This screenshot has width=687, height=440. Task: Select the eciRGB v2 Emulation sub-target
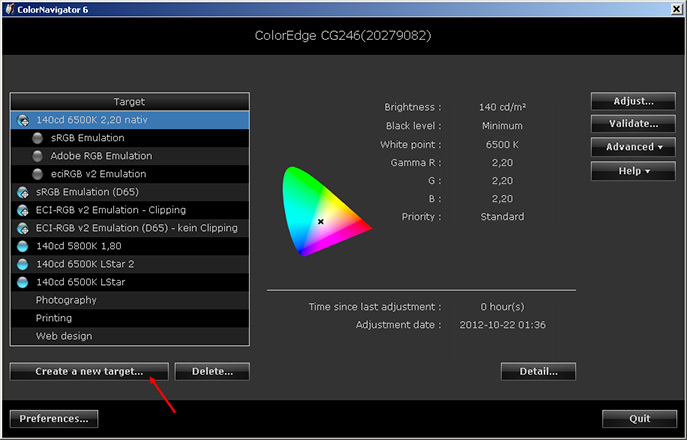click(130, 174)
